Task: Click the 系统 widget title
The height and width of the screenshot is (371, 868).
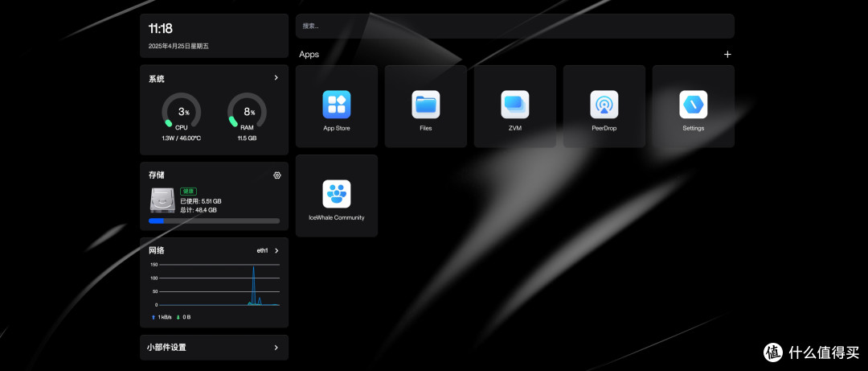Action: click(156, 80)
